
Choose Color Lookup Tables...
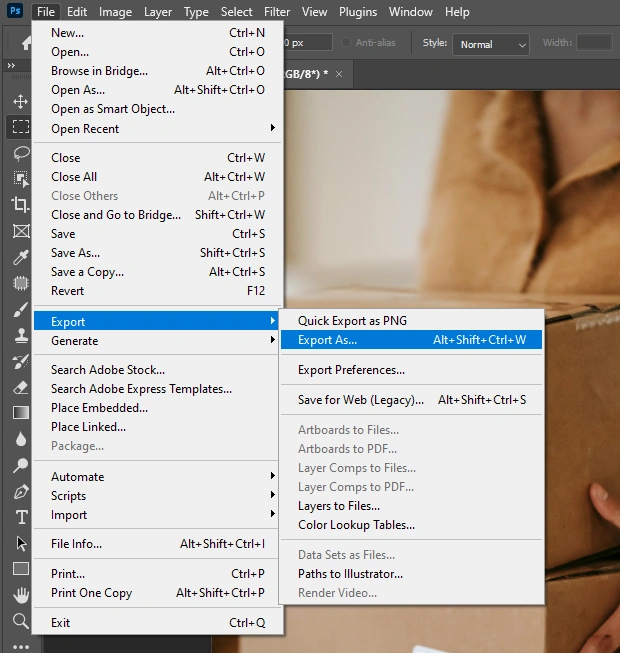(411, 525)
